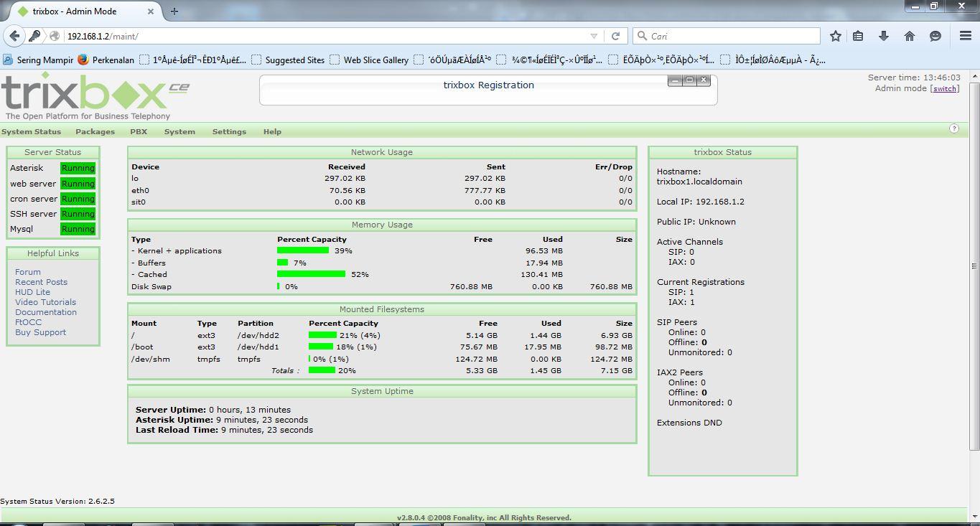Screen dimensions: 980x526
Task: Open the Suggested Sites bookmark
Action: tap(288, 60)
